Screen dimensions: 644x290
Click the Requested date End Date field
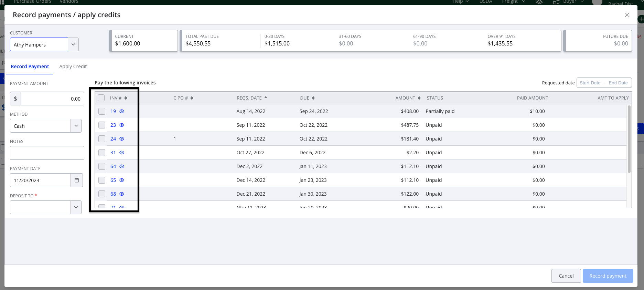click(618, 83)
